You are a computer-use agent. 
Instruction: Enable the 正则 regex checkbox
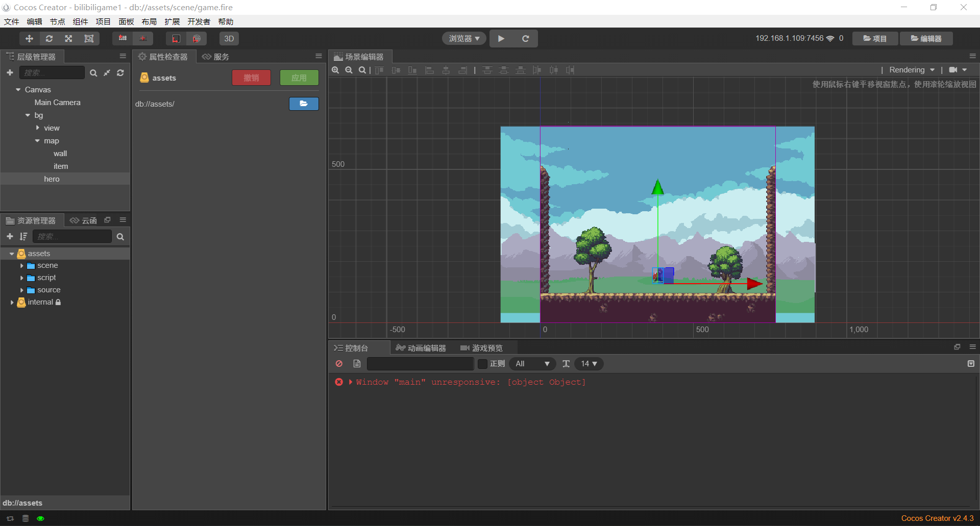482,364
